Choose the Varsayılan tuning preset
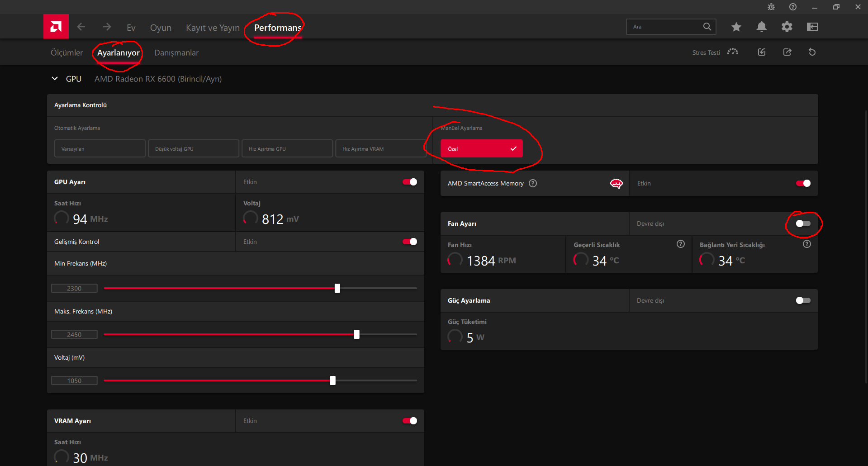The width and height of the screenshot is (868, 466). pyautogui.click(x=100, y=148)
